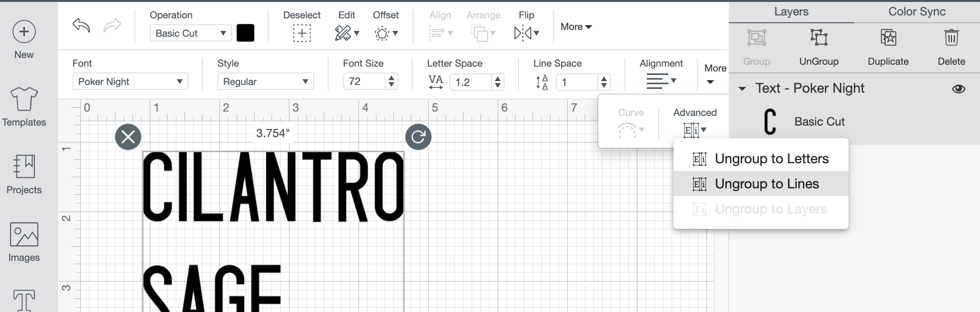Click the Group button in Layers panel
The height and width of the screenshot is (312, 980).
click(x=756, y=46)
